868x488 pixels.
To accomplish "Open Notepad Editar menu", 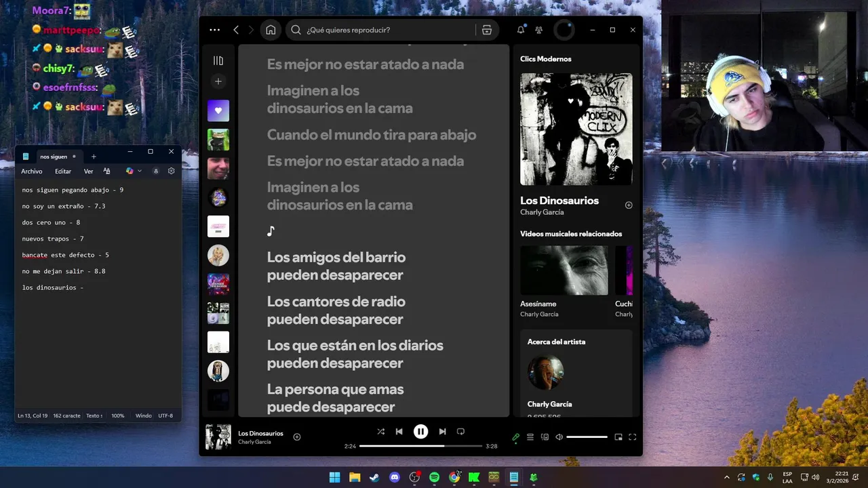I will (63, 171).
